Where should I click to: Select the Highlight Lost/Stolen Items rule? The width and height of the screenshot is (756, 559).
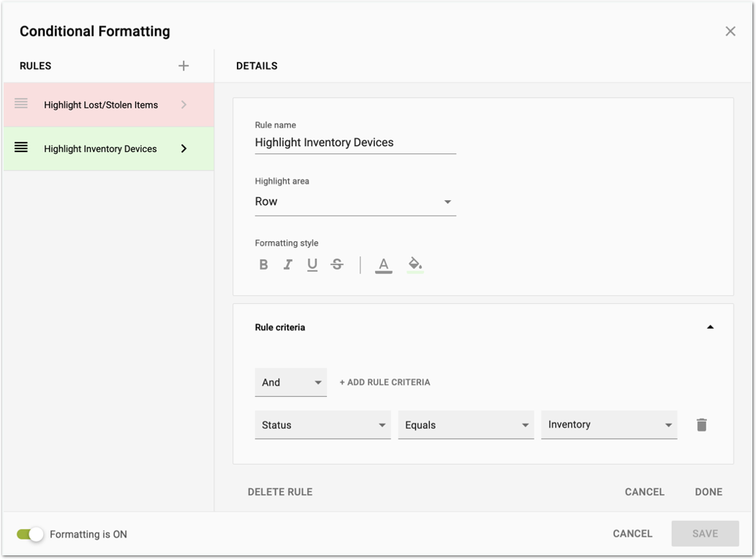click(101, 105)
